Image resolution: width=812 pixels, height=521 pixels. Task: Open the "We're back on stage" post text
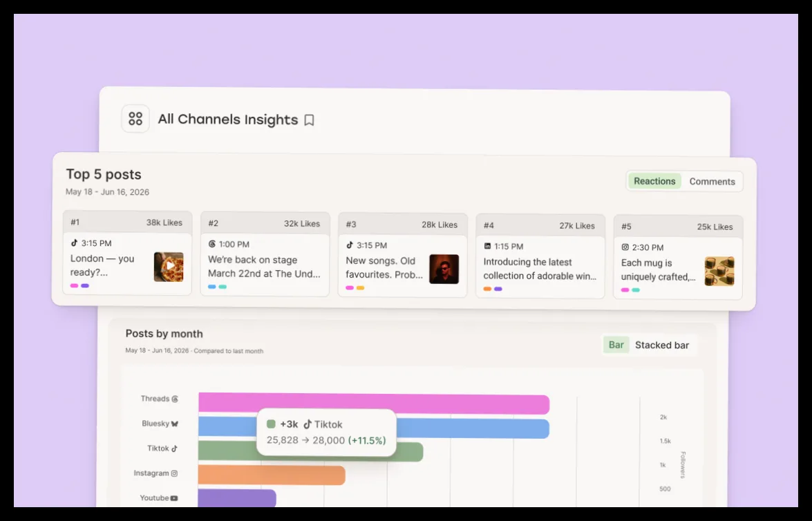tap(264, 267)
